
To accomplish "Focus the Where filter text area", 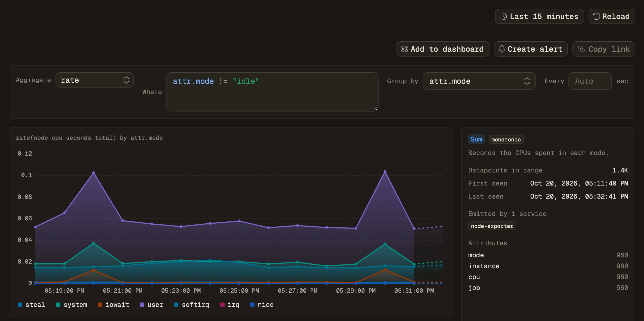I will coord(272,92).
